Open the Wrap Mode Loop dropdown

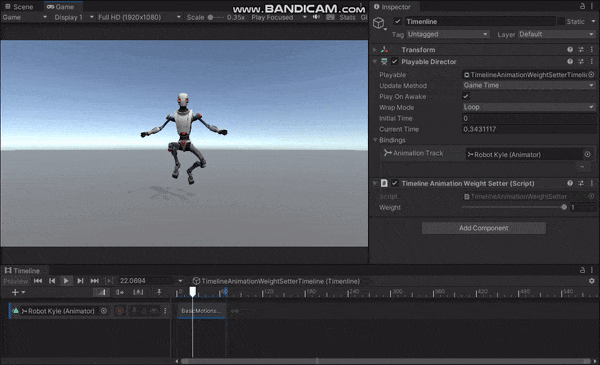529,107
